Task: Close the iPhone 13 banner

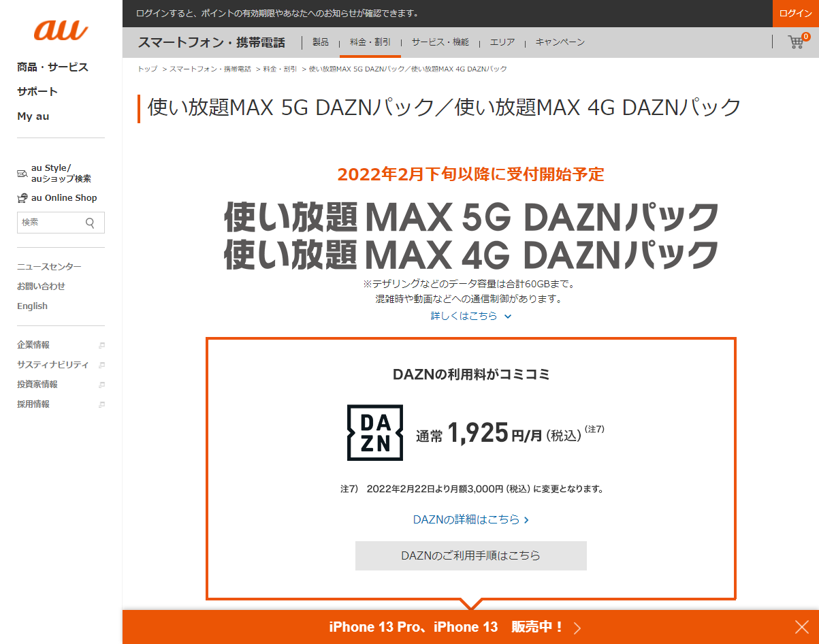Action: click(802, 627)
